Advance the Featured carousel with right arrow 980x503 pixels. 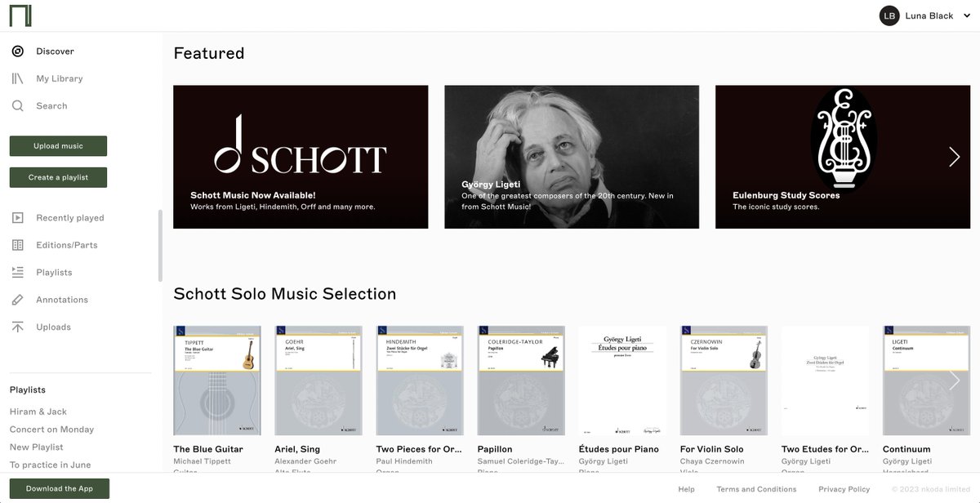(954, 157)
